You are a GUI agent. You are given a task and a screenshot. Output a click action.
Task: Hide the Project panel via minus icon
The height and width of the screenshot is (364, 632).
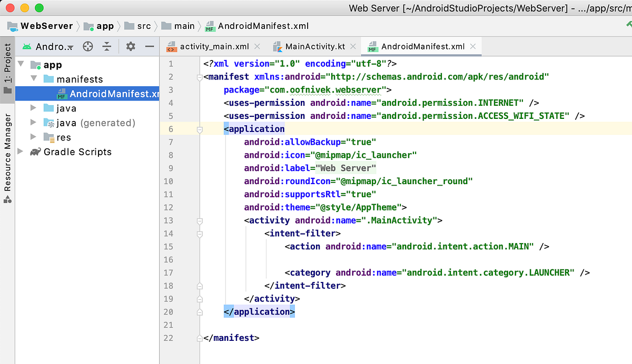pyautogui.click(x=150, y=46)
